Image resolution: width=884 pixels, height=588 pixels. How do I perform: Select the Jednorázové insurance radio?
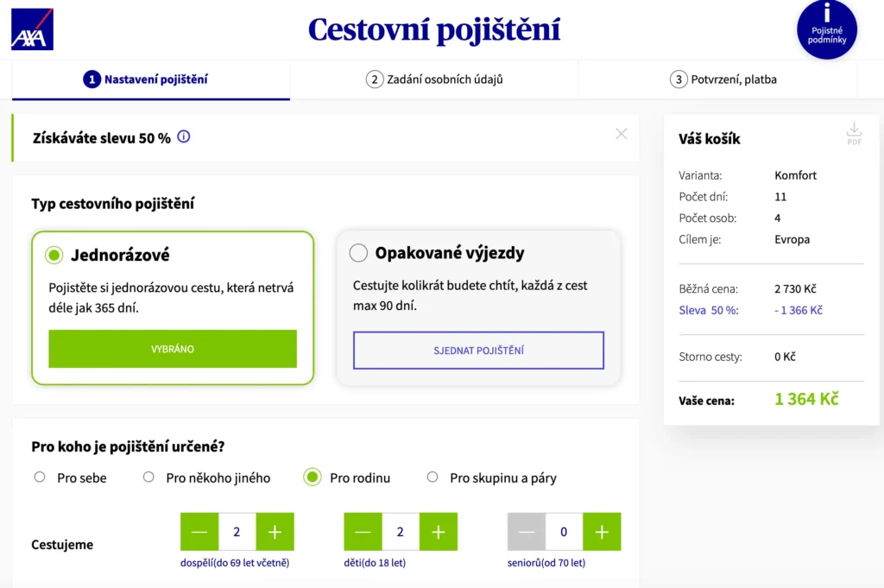coord(54,255)
